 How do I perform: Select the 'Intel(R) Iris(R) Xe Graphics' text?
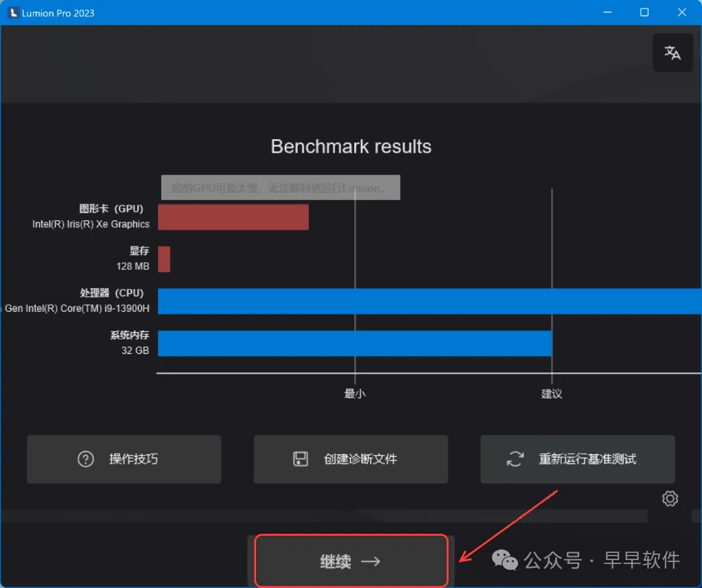[91, 224]
